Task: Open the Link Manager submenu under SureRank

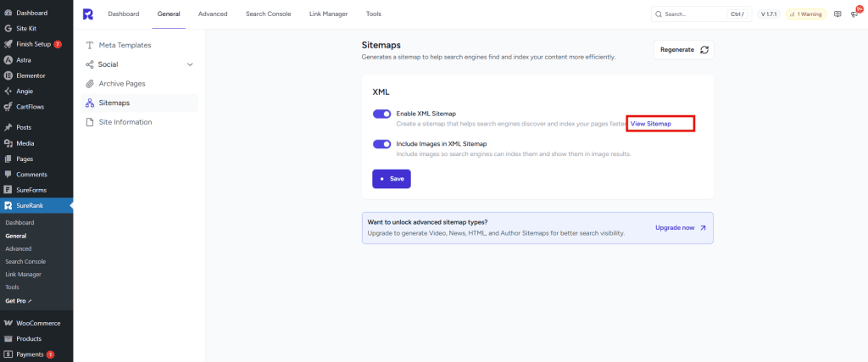Action: click(23, 274)
